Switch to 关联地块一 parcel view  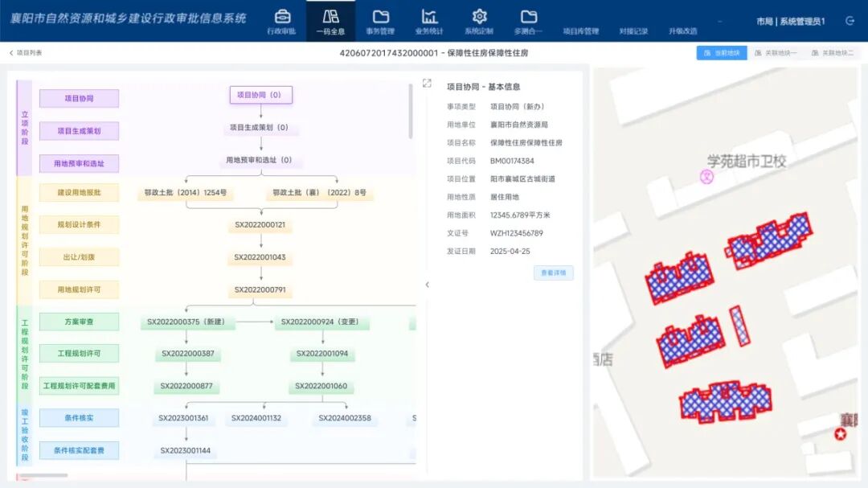[x=776, y=53]
